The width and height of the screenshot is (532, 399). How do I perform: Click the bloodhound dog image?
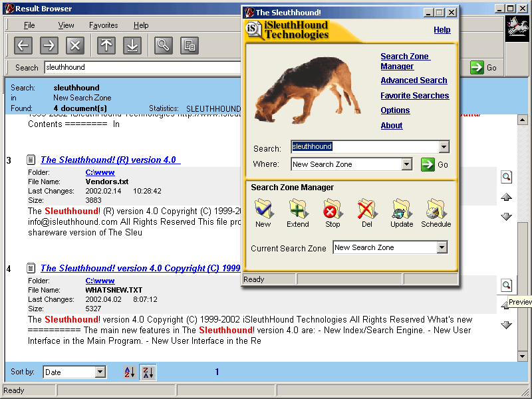[x=307, y=90]
